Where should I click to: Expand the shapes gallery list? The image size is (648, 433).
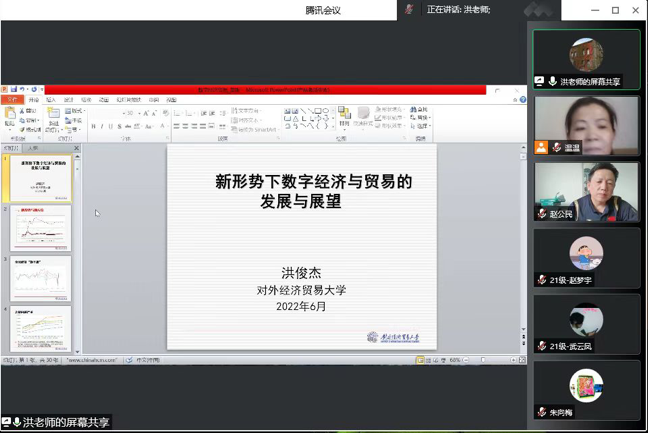[333, 126]
